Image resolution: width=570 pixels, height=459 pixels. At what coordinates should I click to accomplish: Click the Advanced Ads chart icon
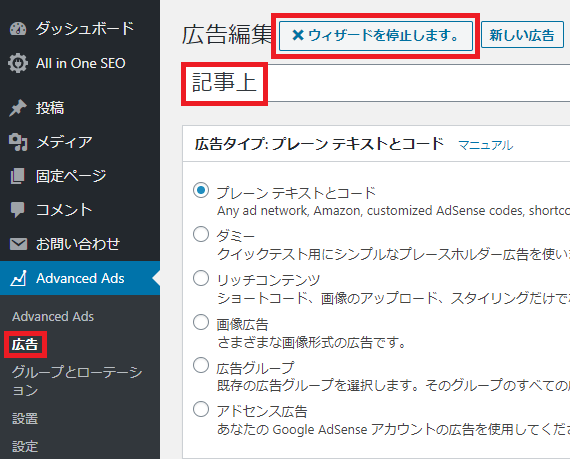pos(18,278)
